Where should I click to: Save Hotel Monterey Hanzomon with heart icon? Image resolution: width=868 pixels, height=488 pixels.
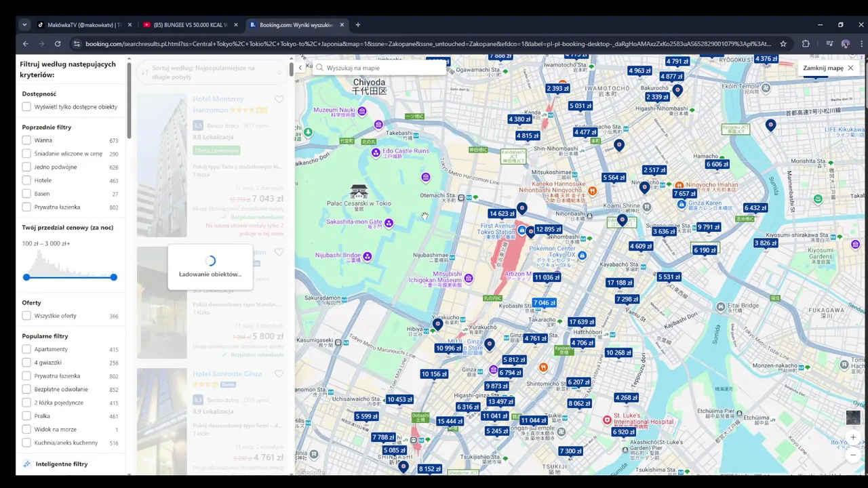pos(279,100)
